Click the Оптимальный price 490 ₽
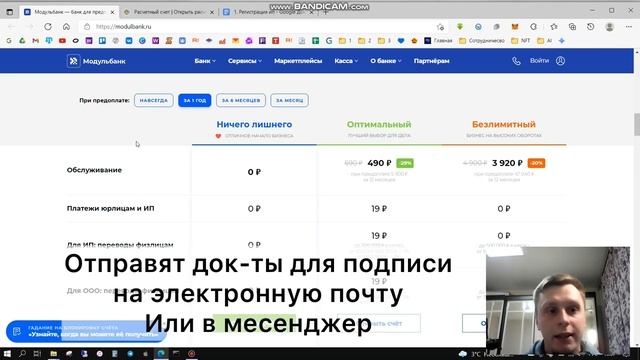This screenshot has width=640, height=360. click(379, 163)
